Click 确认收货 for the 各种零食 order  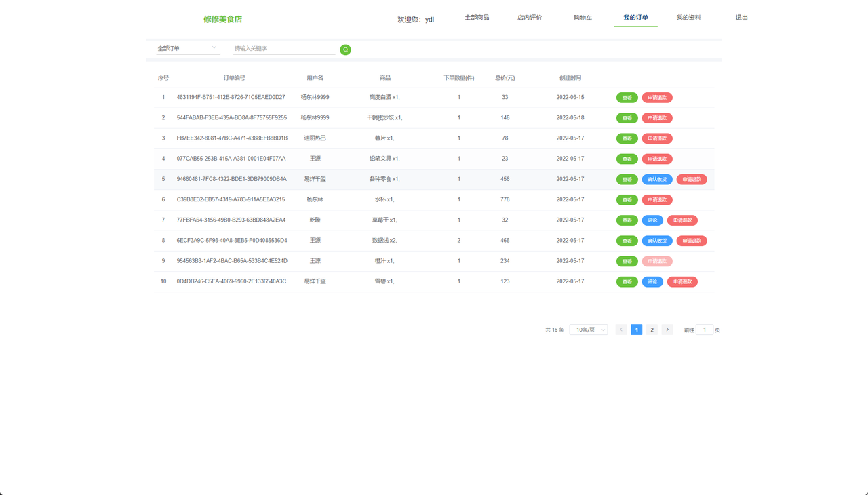point(656,179)
